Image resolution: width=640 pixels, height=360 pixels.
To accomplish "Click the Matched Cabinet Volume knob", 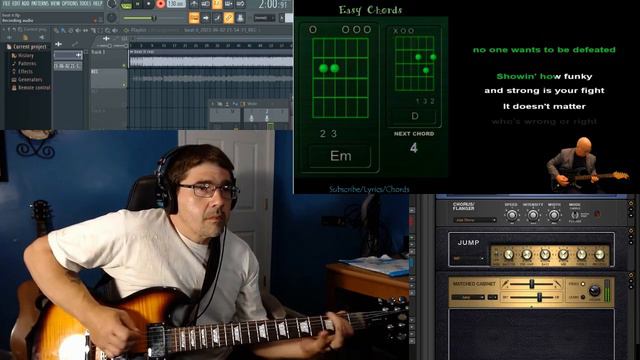I will [x=594, y=290].
